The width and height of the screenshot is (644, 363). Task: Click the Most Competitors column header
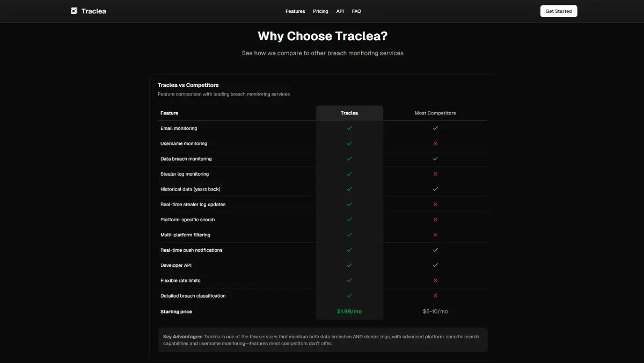(435, 113)
